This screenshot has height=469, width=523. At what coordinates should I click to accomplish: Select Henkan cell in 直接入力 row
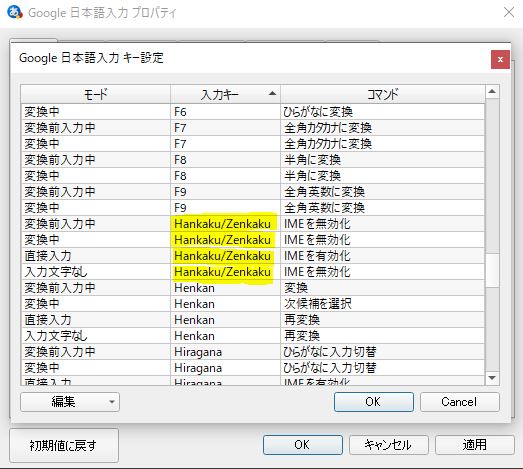pos(225,320)
